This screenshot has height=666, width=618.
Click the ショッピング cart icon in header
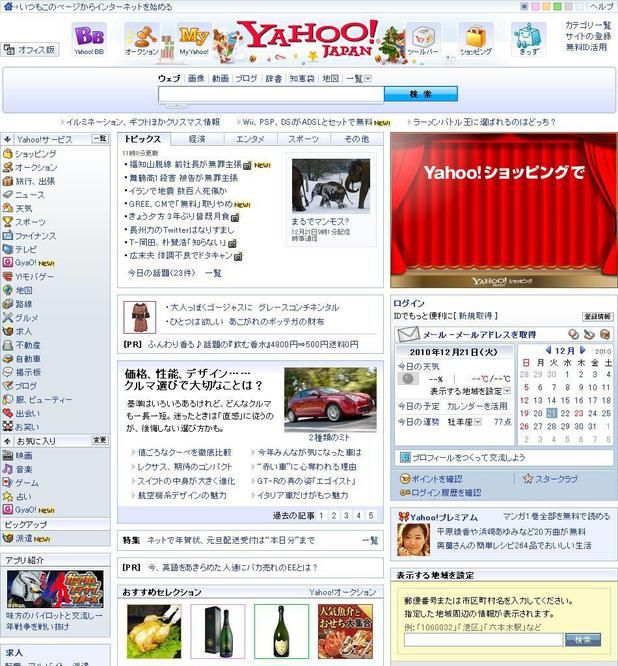475,38
